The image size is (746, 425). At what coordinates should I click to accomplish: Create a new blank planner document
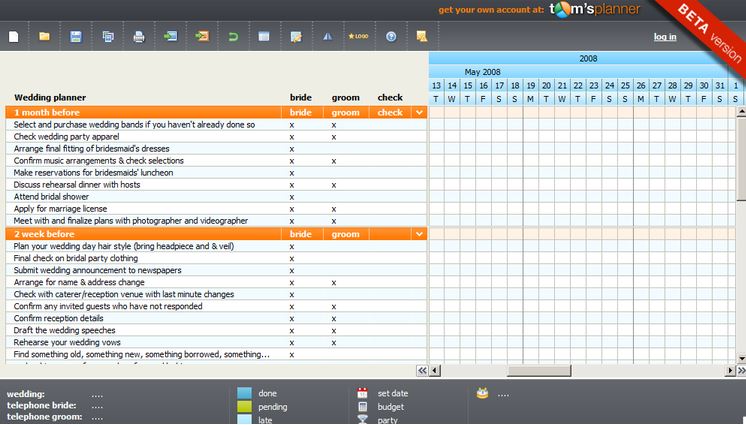point(14,36)
